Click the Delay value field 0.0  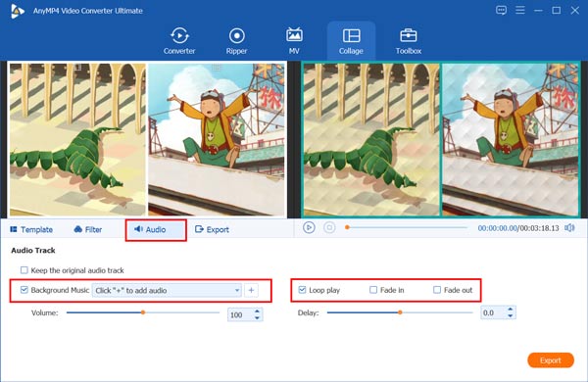coord(494,312)
